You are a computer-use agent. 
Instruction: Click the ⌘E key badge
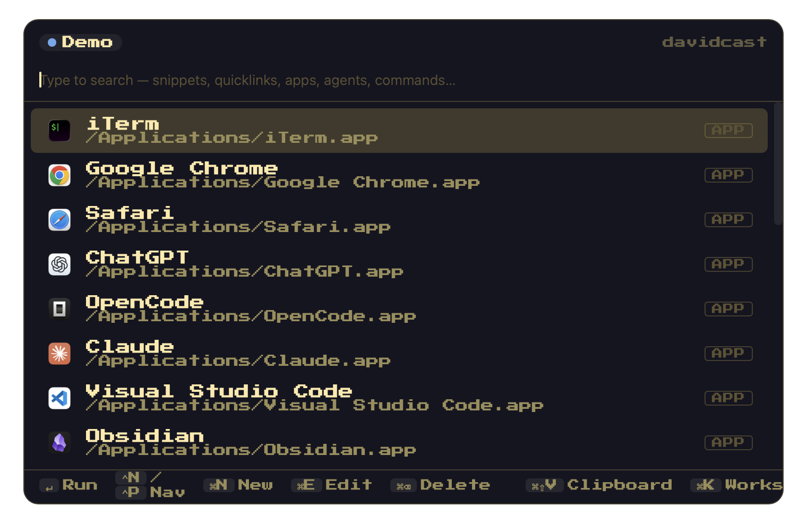click(306, 485)
